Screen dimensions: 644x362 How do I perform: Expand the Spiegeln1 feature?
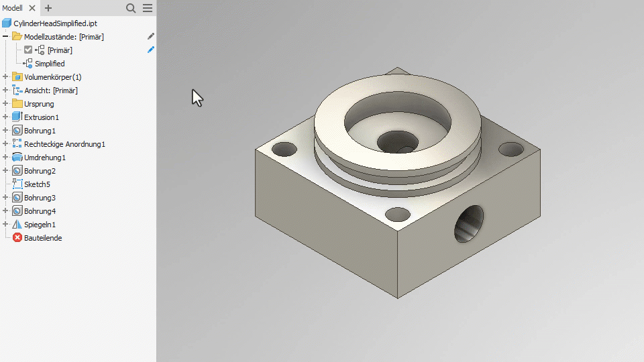(x=5, y=225)
